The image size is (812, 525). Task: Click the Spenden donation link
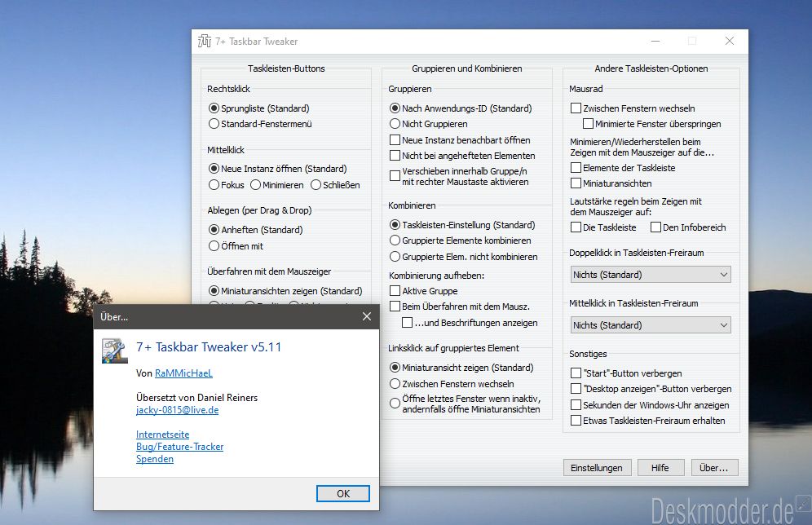(x=155, y=459)
